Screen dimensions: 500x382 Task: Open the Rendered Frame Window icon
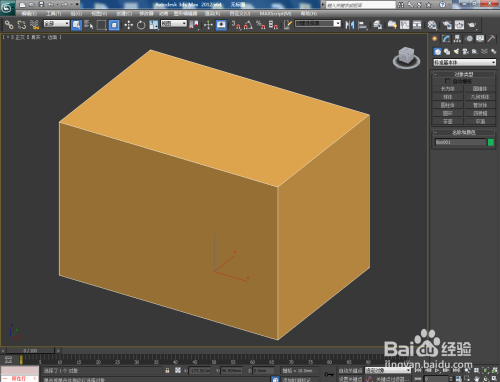tap(460, 25)
